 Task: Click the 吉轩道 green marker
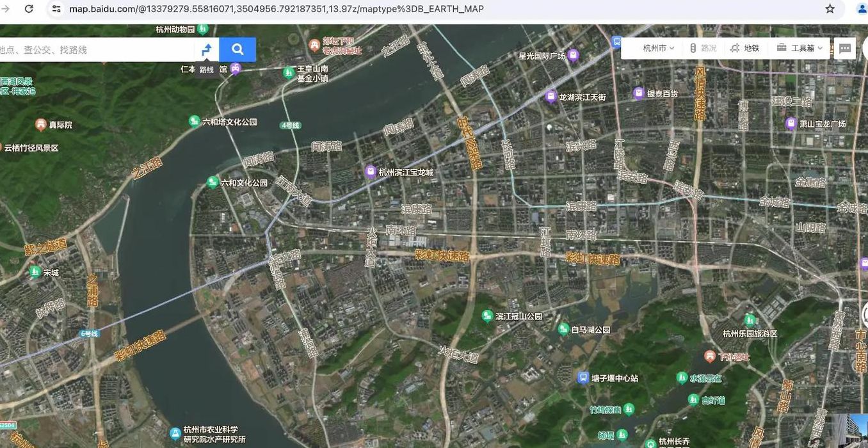click(x=693, y=400)
